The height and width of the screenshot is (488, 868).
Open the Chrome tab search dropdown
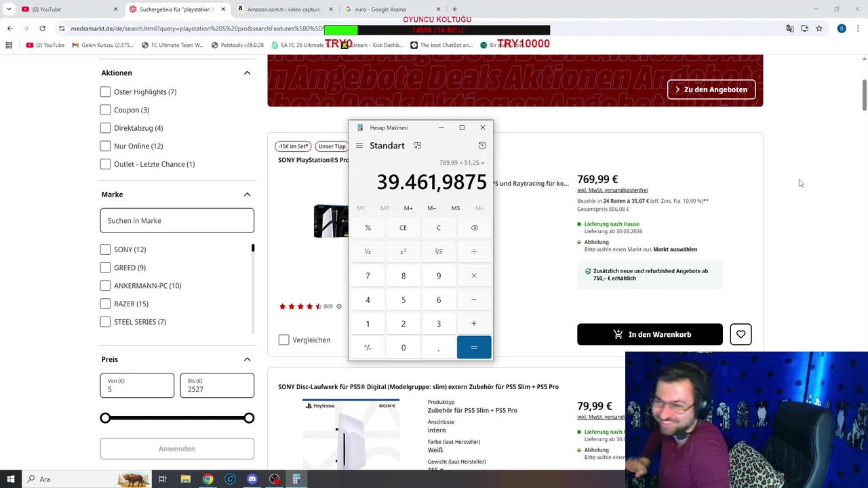pos(8,9)
